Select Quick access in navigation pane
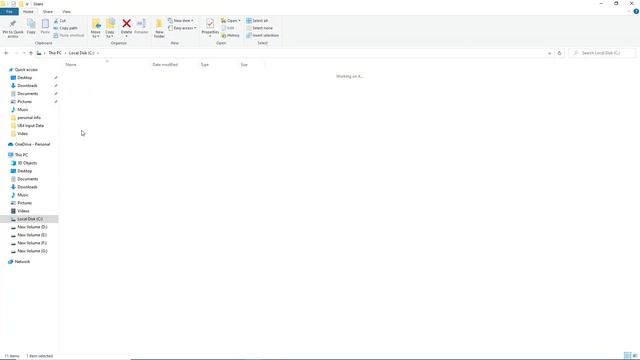The image size is (640, 360). [26, 70]
